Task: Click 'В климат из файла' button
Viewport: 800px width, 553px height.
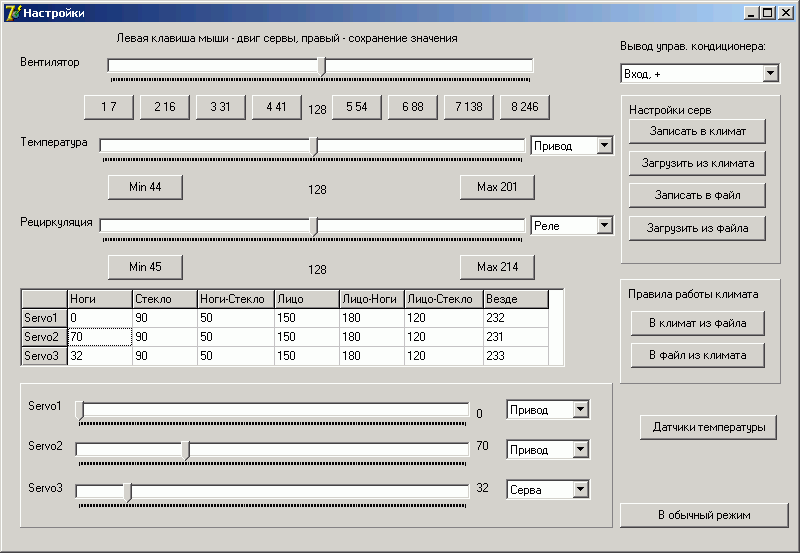Action: coord(697,323)
